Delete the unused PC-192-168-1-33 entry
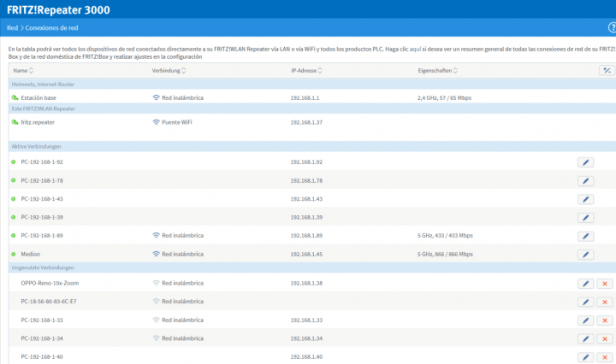This screenshot has height=364, width=616. (x=605, y=320)
